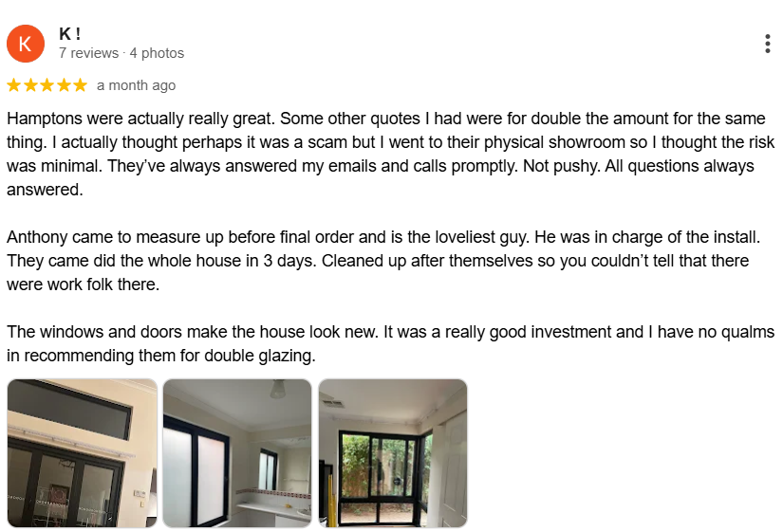Click the line ending "for double glazing."

(x=160, y=356)
